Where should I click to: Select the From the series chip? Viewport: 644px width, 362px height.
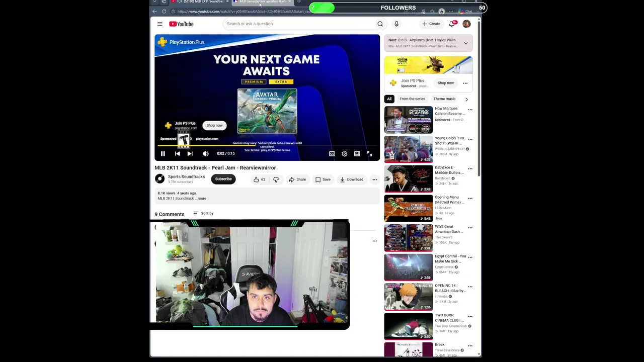click(x=412, y=99)
